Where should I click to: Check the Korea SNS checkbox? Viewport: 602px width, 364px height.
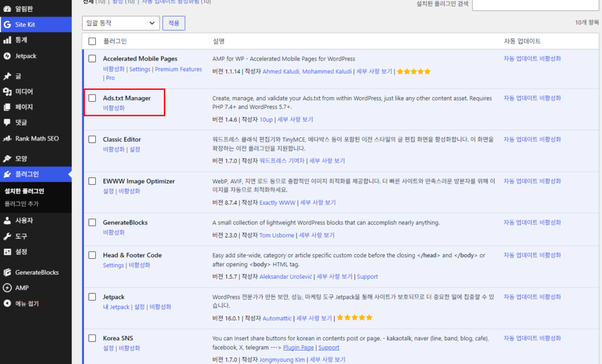[92, 338]
